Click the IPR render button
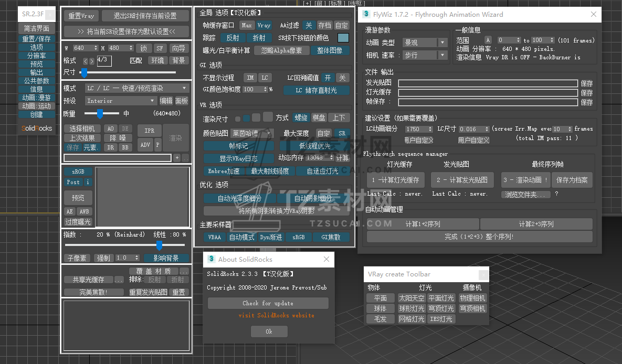622x364 pixels. tap(149, 131)
